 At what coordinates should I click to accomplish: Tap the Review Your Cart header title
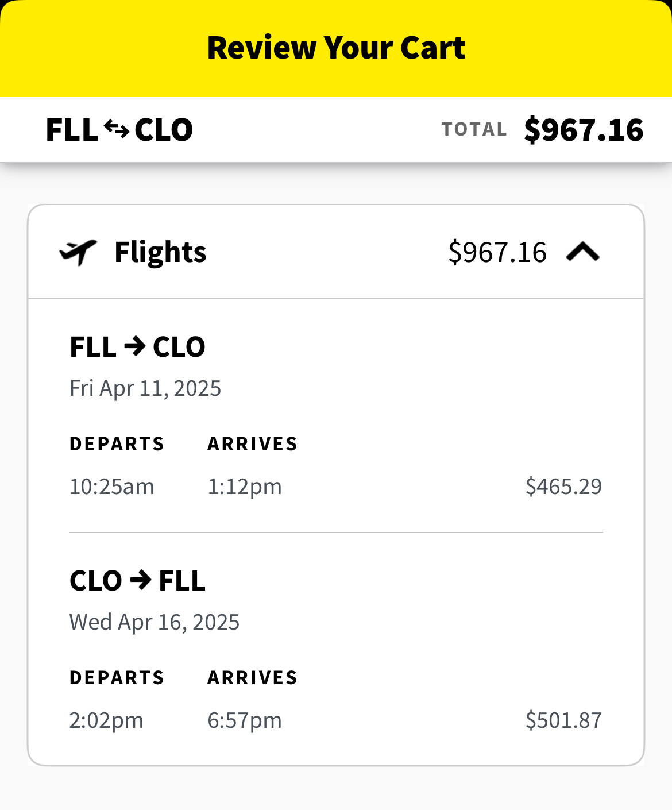[x=336, y=48]
